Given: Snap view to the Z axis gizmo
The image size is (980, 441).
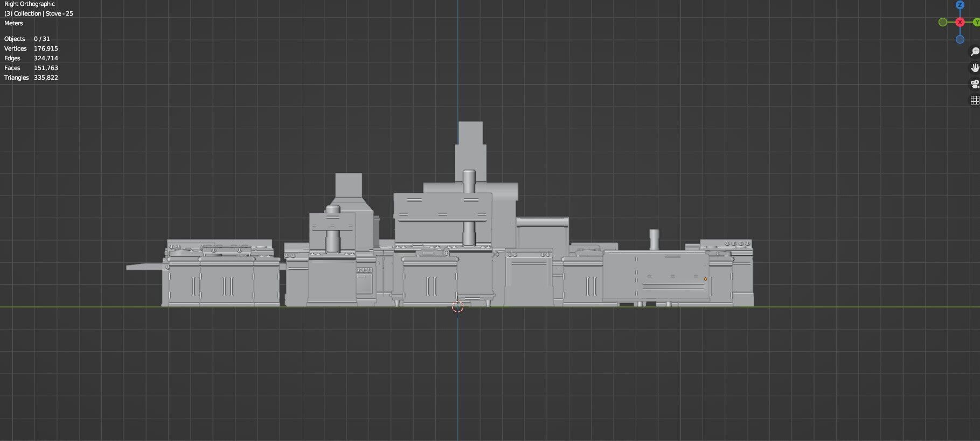Looking at the screenshot, I should click(x=960, y=5).
